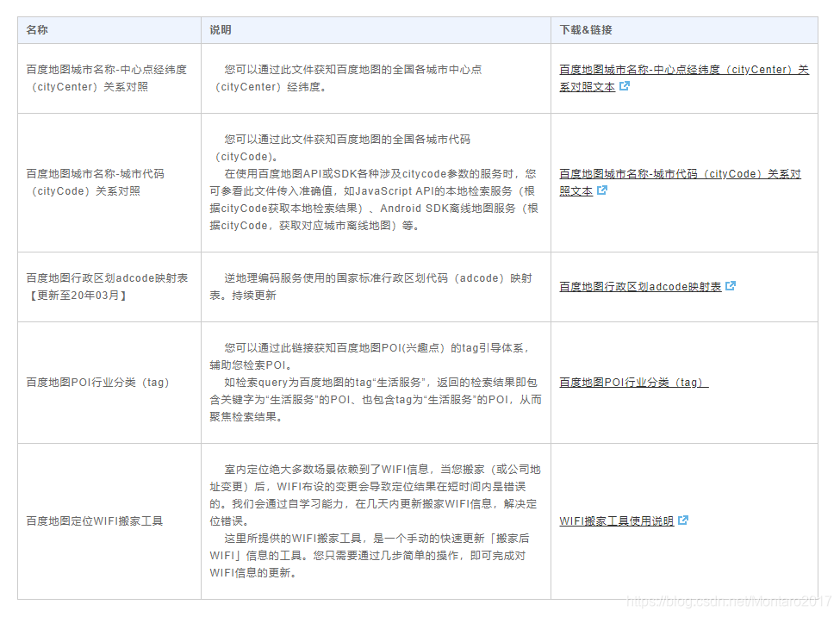The width and height of the screenshot is (840, 617).
Task: Click external-link icon beside adcode映射表 link
Action: (731, 286)
